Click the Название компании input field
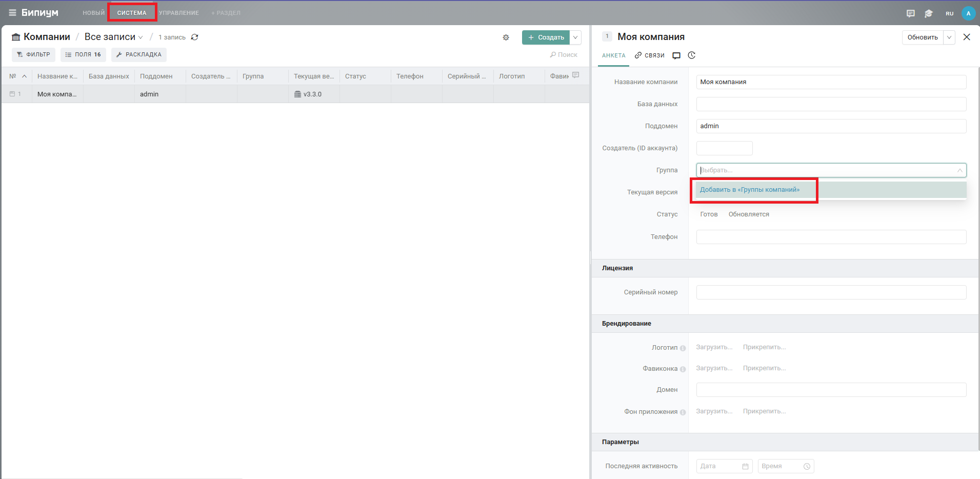The image size is (980, 479). pos(831,82)
